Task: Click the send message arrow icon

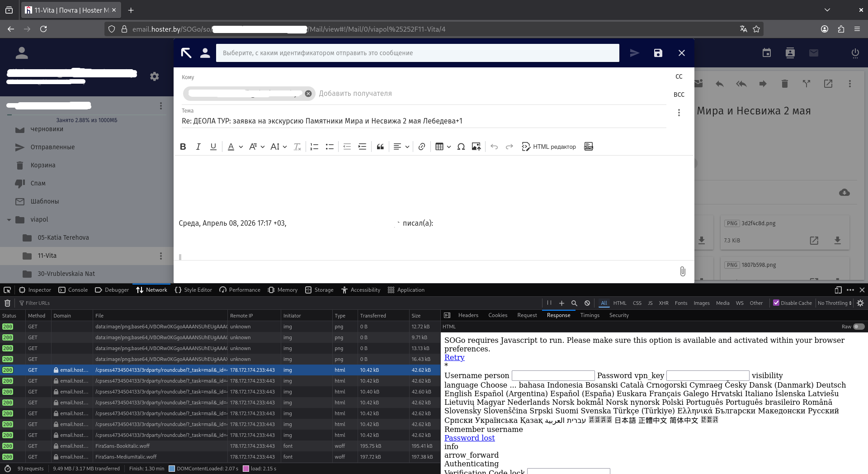Action: pyautogui.click(x=634, y=53)
